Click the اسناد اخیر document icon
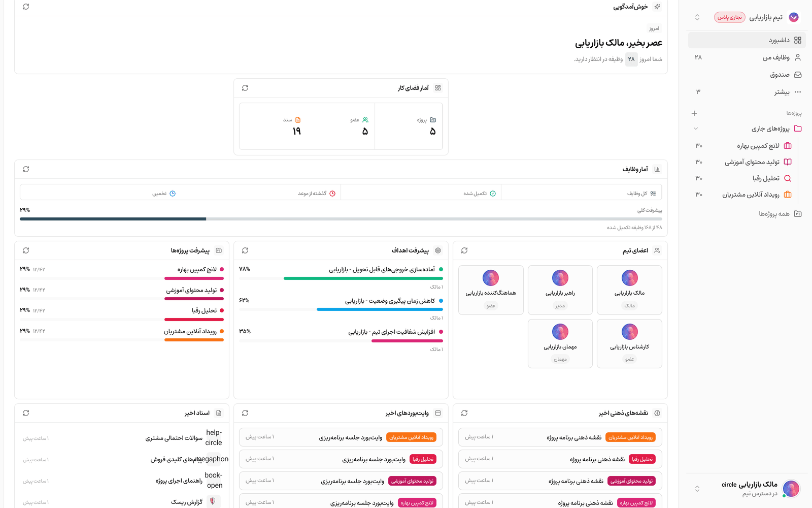 [219, 413]
